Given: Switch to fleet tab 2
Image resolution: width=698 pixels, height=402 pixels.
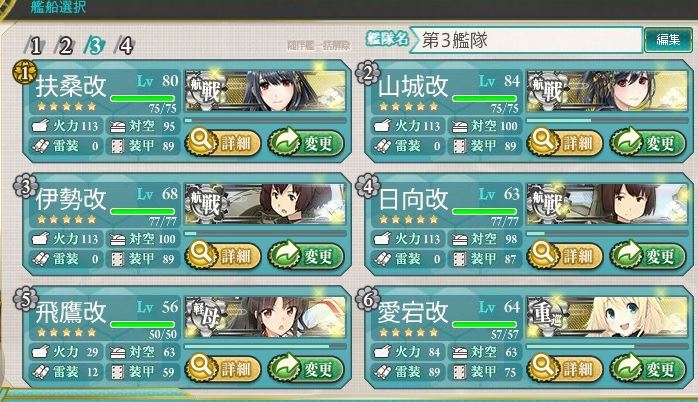Looking at the screenshot, I should 64,45.
